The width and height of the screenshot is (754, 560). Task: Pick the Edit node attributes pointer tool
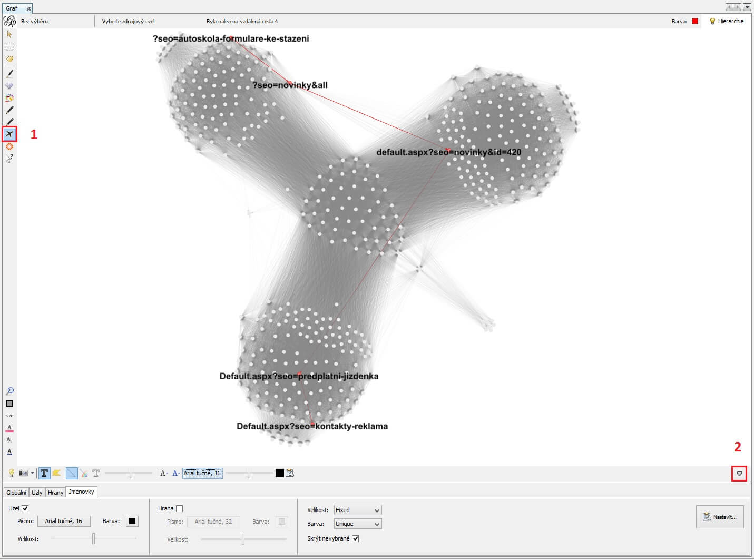click(9, 158)
